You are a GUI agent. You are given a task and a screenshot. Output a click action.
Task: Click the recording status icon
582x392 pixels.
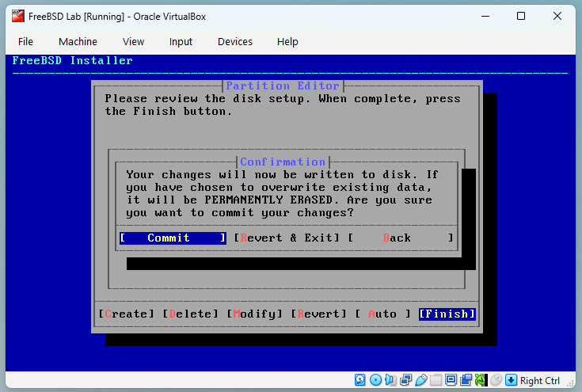(x=466, y=380)
